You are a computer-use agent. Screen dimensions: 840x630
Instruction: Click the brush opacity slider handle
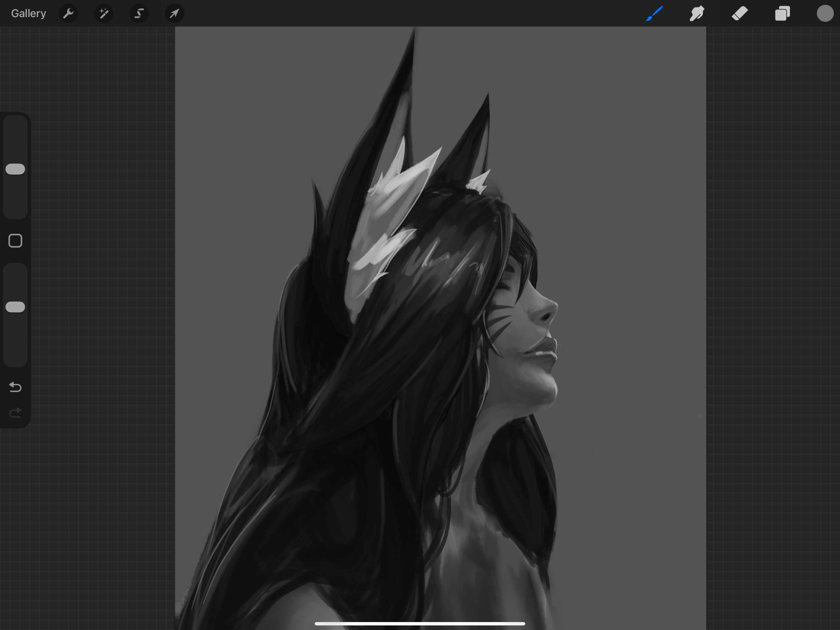coord(15,307)
